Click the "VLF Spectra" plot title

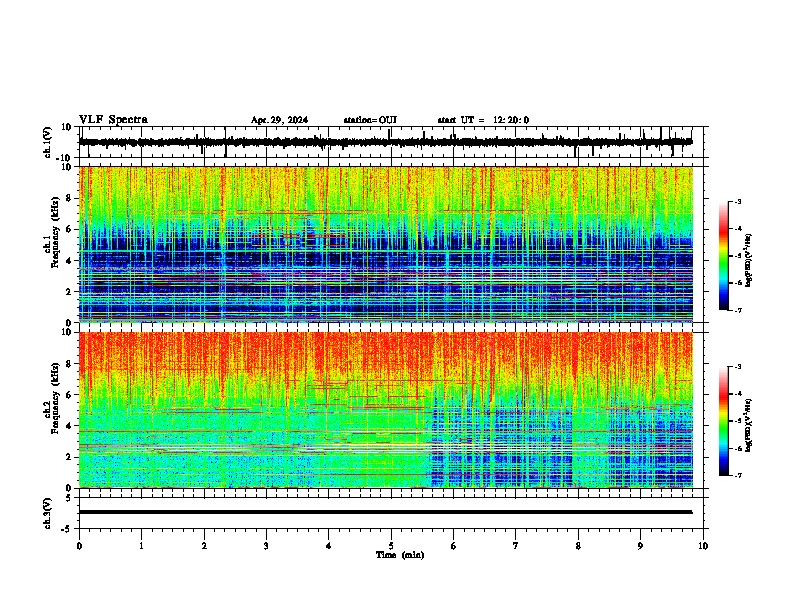[113, 120]
